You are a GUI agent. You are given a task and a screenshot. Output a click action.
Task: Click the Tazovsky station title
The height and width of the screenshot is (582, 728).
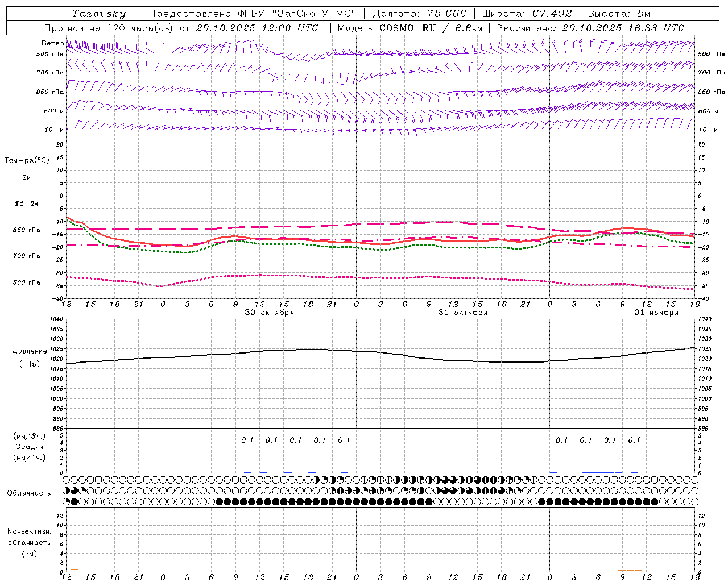(99, 14)
